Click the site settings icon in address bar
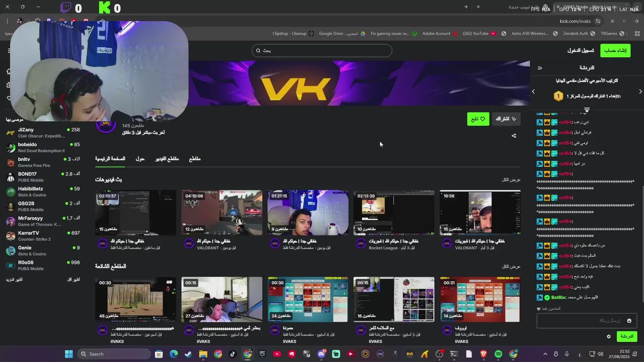Image resolution: width=644 pixels, height=362 pixels. tap(598, 21)
